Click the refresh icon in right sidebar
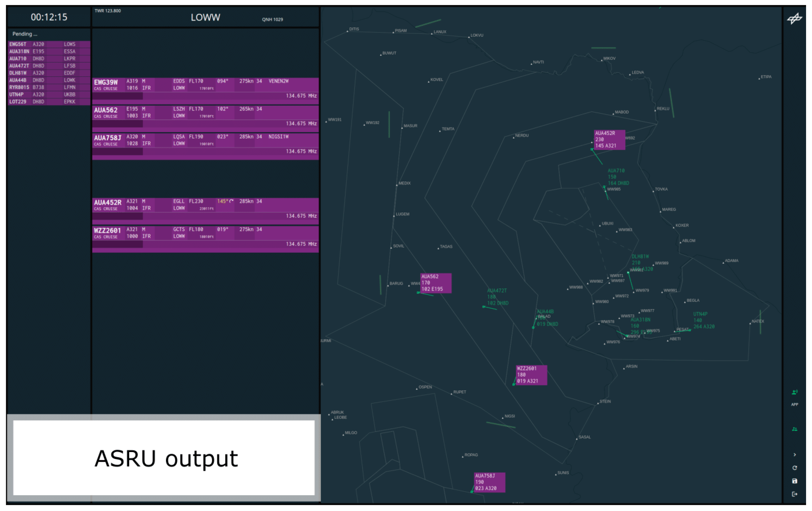The image size is (812, 511). point(794,468)
